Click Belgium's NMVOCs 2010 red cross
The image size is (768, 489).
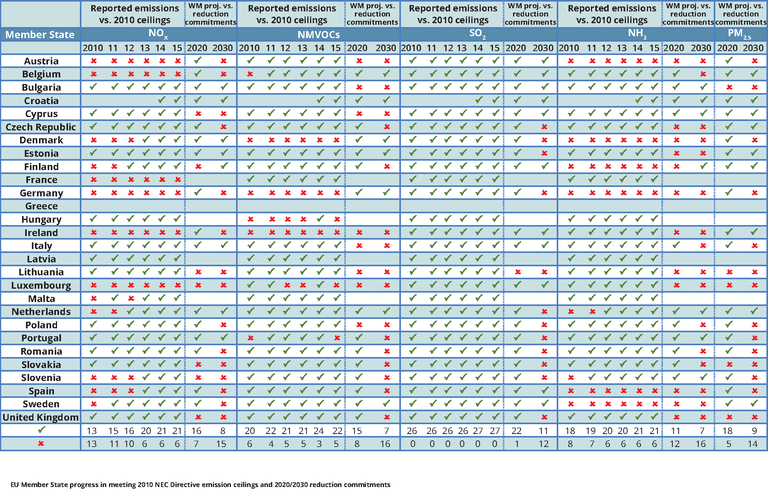tap(250, 75)
